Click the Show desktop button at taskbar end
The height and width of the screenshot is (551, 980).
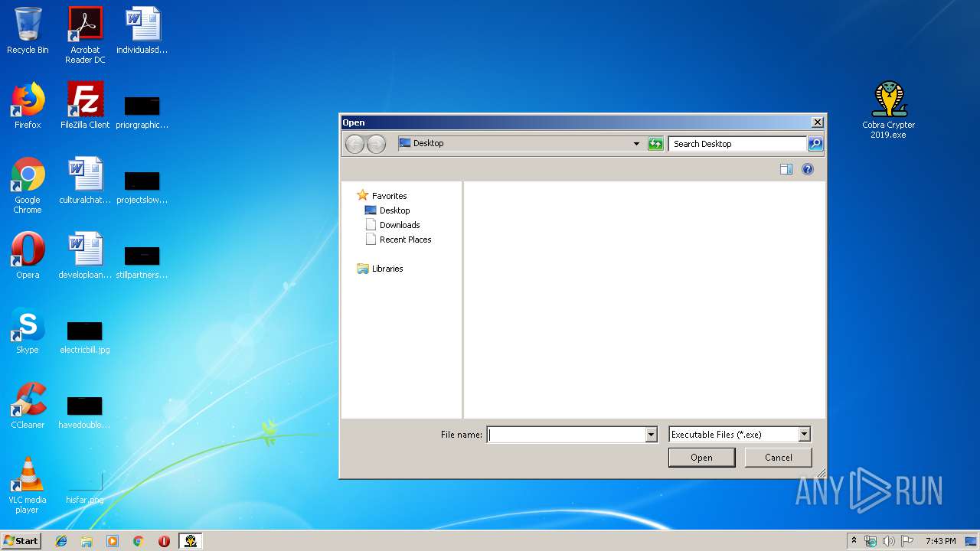971,541
